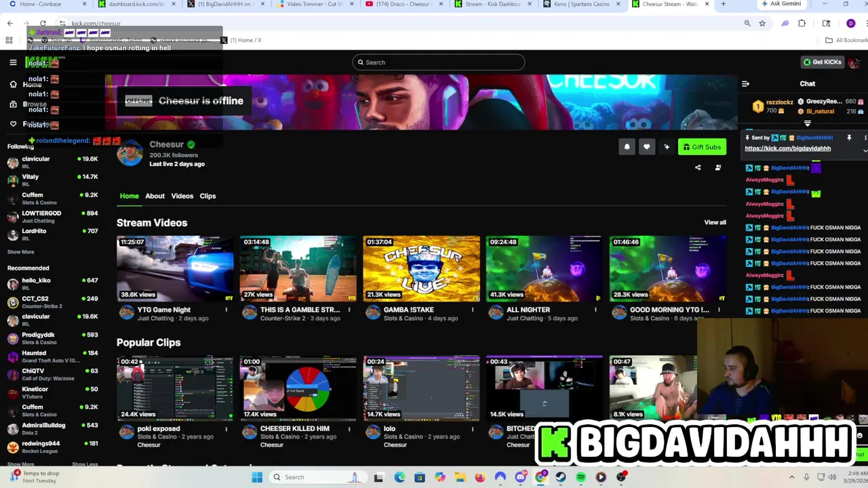Open the Kick sidebar hamburger menu
Screen dimensions: 868x488
coord(13,62)
